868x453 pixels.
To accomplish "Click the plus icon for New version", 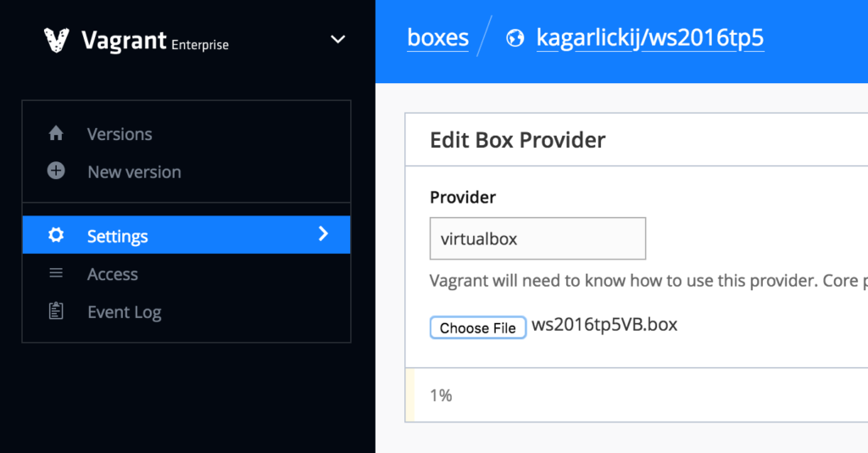I will coord(56,171).
